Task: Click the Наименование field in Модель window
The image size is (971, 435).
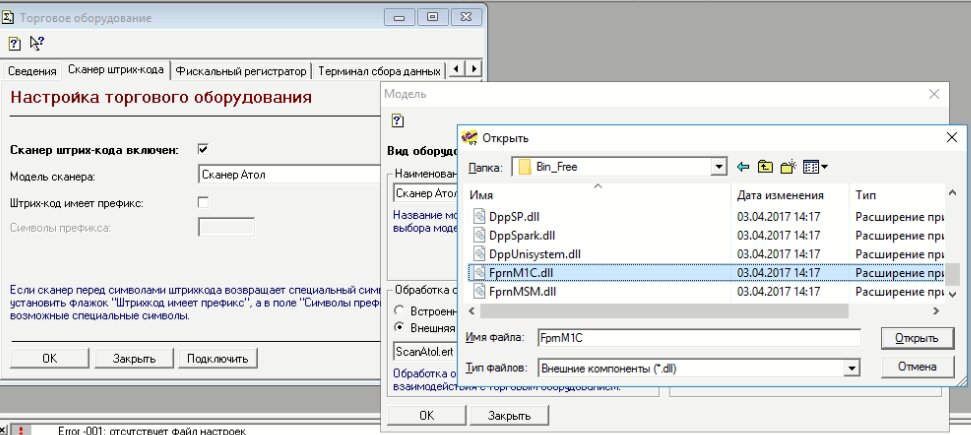Action: coord(426,193)
